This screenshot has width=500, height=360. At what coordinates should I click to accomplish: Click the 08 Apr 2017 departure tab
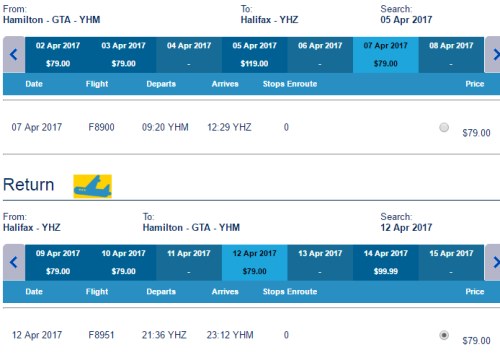click(451, 55)
